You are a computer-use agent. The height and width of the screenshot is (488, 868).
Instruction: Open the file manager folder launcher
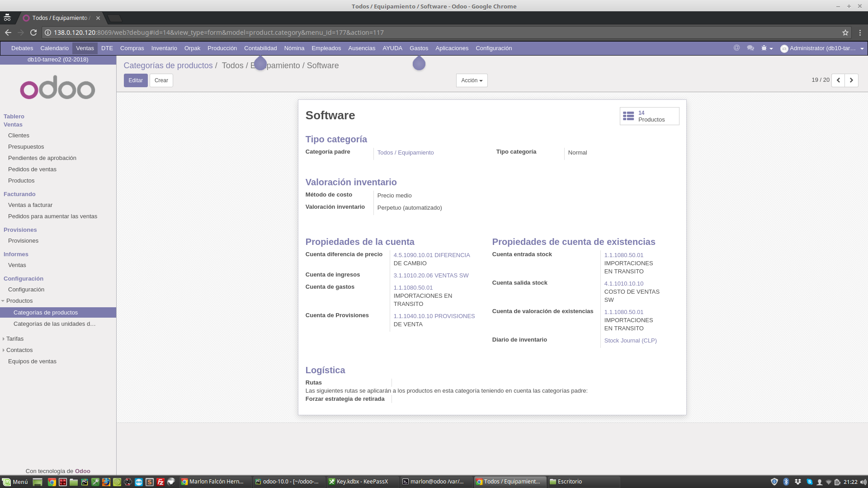click(74, 482)
